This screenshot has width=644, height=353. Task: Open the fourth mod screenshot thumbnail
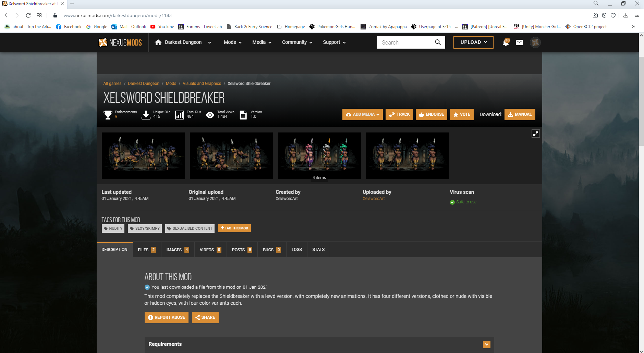408,156
